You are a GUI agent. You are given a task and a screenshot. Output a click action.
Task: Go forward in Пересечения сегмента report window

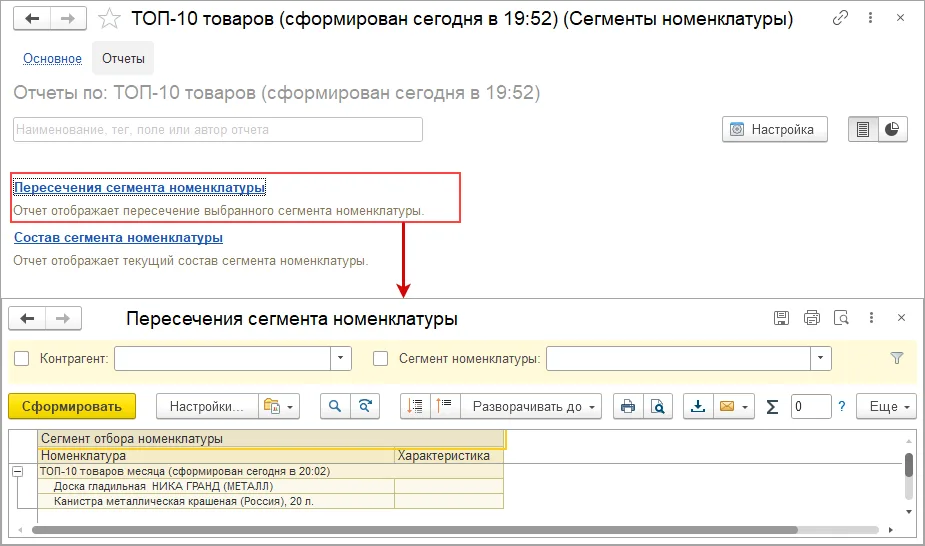pos(63,319)
